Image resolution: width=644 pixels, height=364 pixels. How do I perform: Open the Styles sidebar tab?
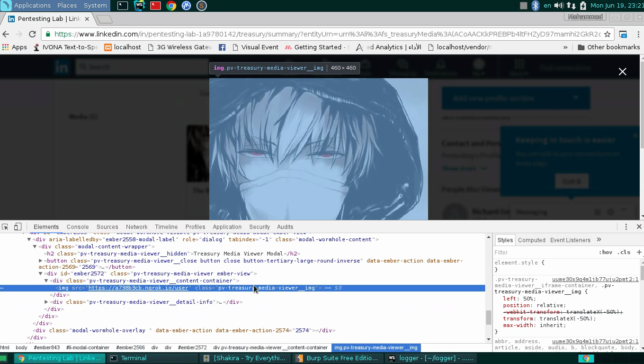coord(505,240)
